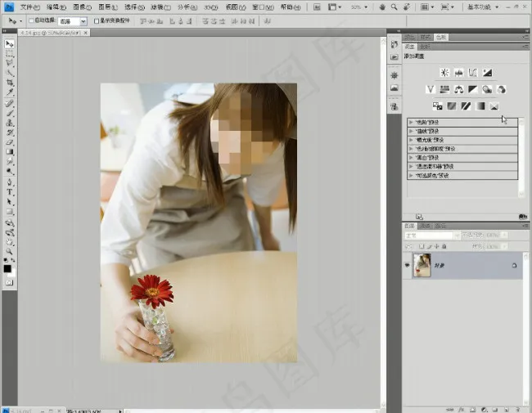532x413 pixels.
Task: Select the Crop tool
Action: point(10,83)
